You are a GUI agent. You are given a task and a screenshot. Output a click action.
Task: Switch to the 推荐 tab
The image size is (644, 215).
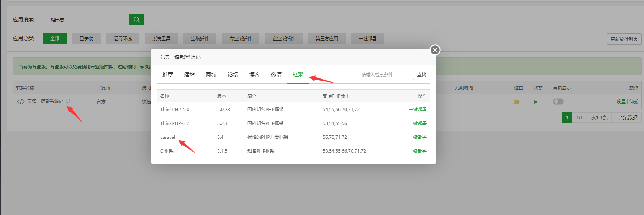(167, 74)
